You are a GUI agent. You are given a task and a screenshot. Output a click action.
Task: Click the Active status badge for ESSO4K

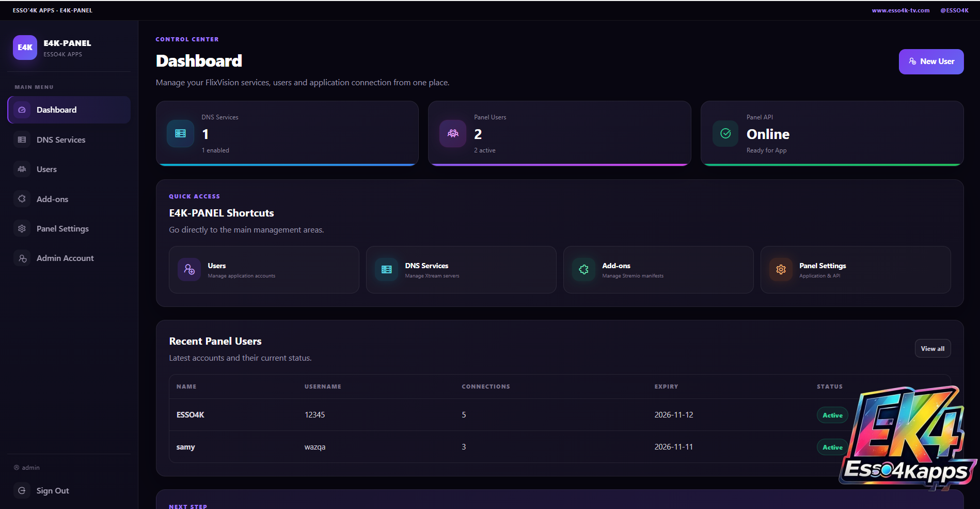[832, 415]
